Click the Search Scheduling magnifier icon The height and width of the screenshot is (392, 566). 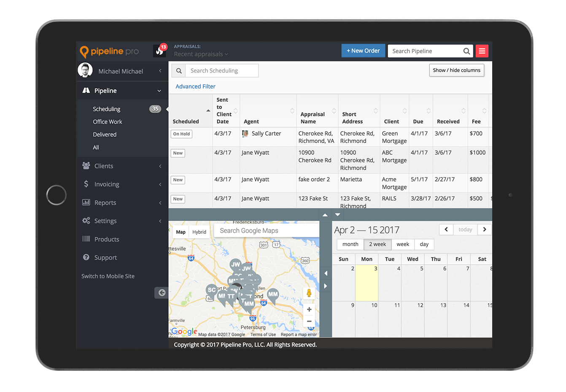179,71
